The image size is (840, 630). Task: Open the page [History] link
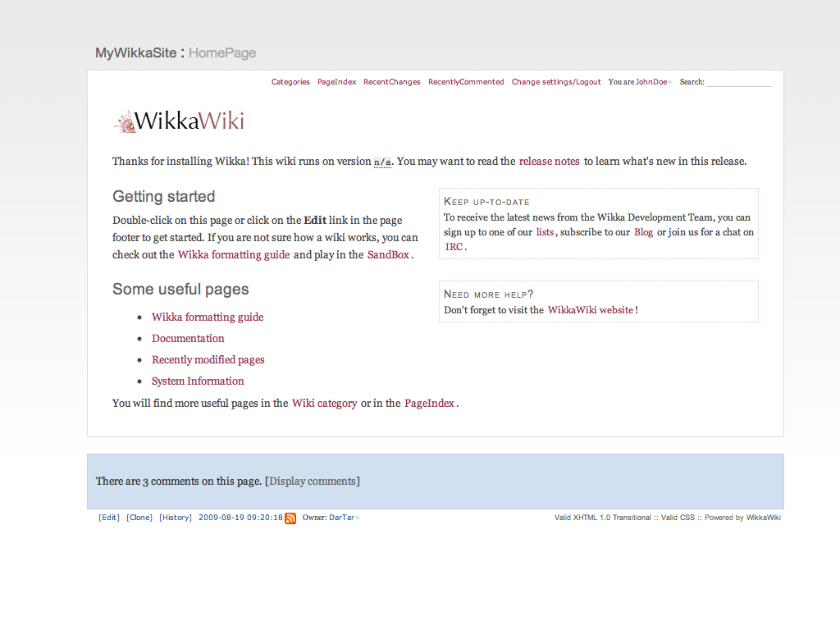[x=176, y=518]
